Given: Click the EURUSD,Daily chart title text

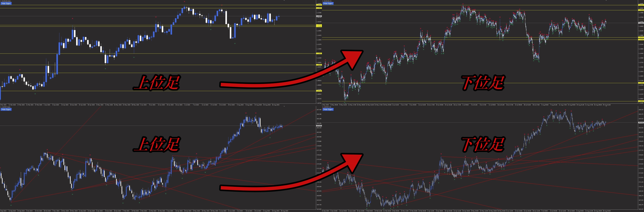Looking at the screenshot, I should click(x=6, y=1).
